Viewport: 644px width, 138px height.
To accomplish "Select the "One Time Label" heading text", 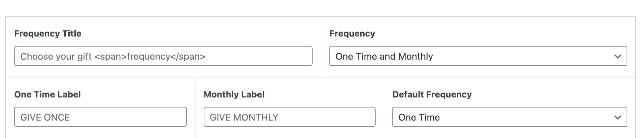I will point(48,94).
